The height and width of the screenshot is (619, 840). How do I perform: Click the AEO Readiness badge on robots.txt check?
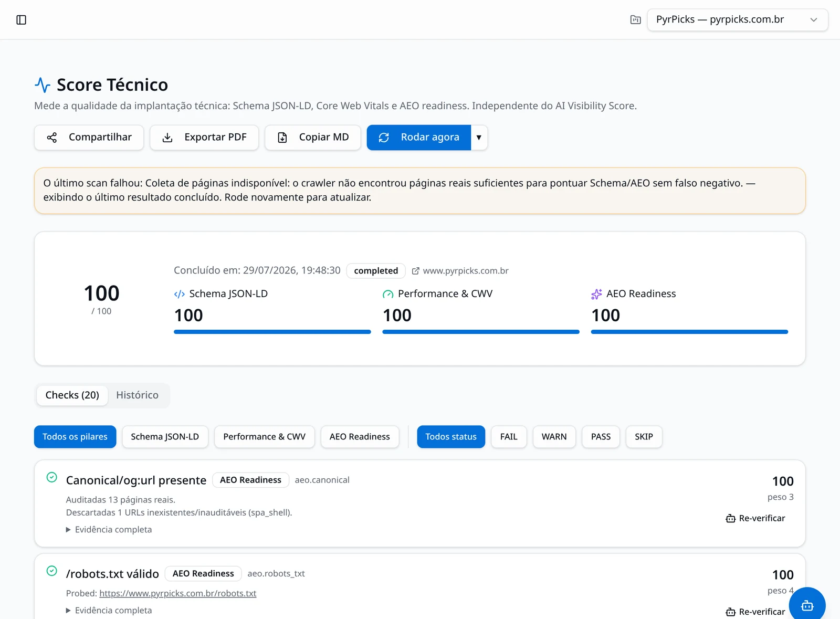tap(203, 573)
